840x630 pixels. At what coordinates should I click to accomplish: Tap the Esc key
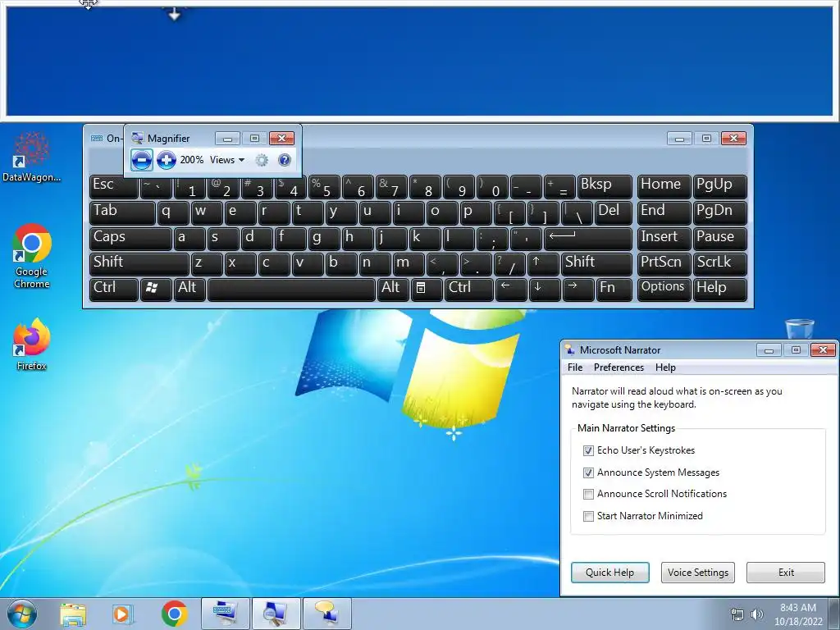tap(113, 186)
